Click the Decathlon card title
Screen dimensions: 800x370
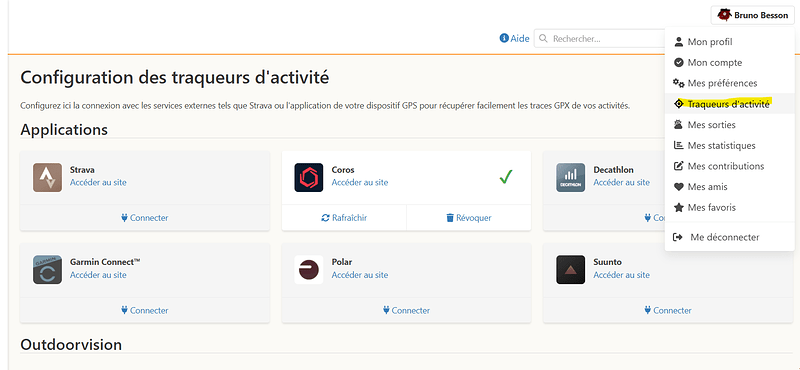point(613,170)
